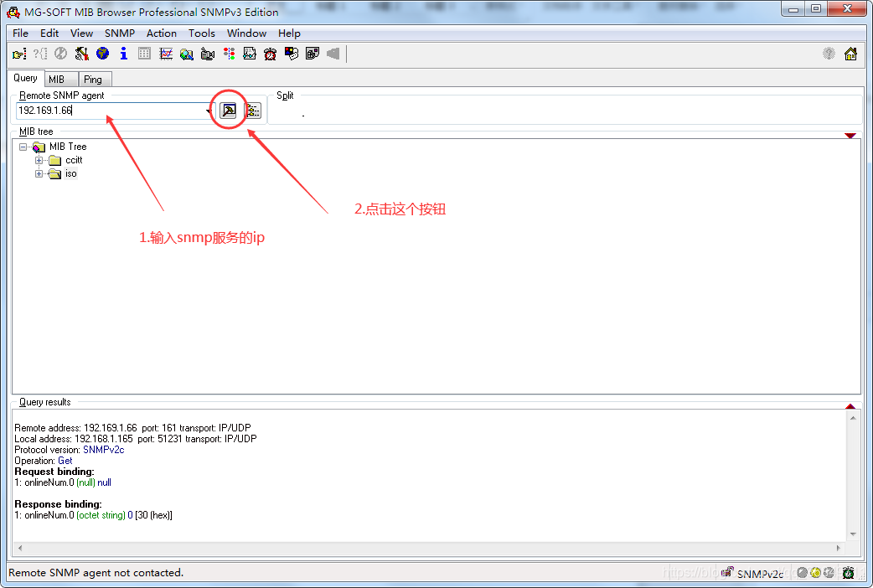Open the Edit menu
The height and width of the screenshot is (588, 873).
[49, 34]
